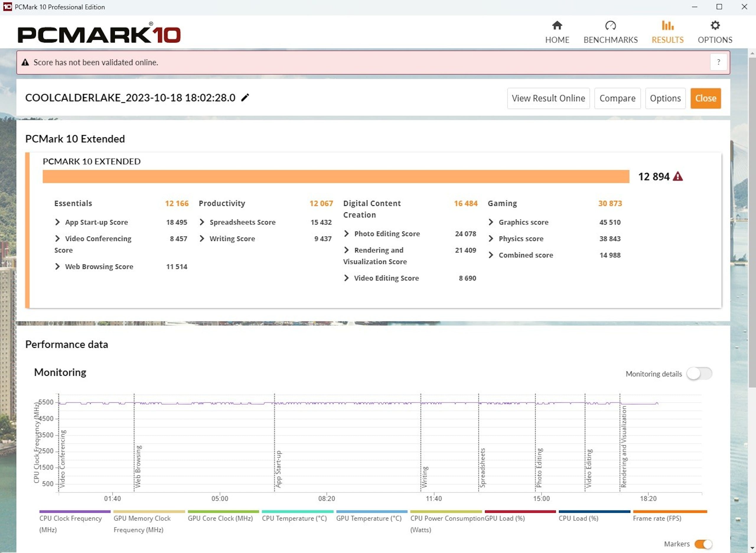756x553 pixels.
Task: Click the Web Browsing marker on chart
Action: point(138,466)
